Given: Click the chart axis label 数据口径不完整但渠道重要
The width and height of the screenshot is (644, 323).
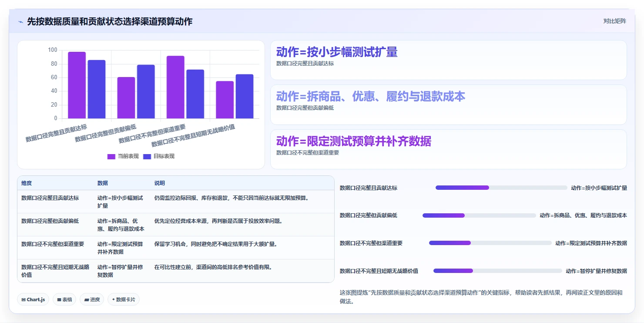Looking at the screenshot, I should pyautogui.click(x=152, y=134).
